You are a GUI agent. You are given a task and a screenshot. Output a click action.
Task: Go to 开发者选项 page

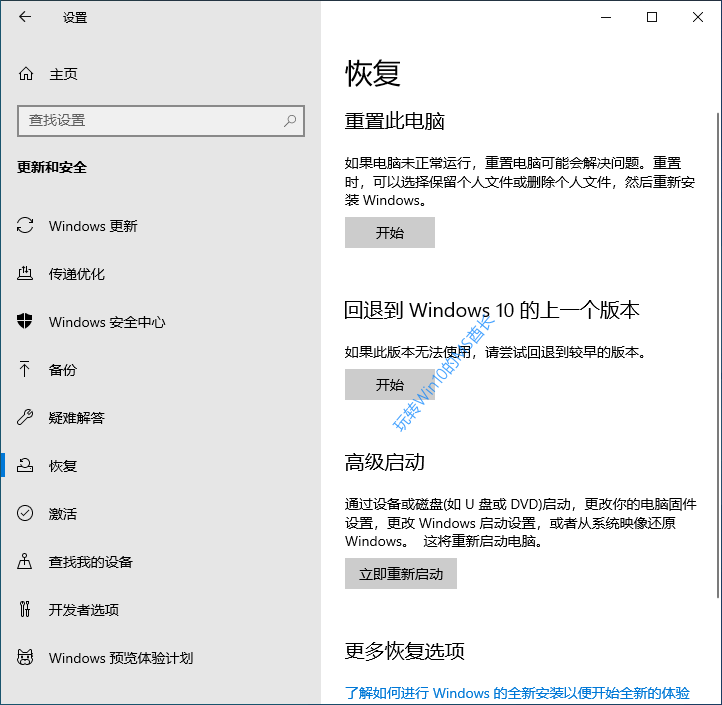pos(84,610)
